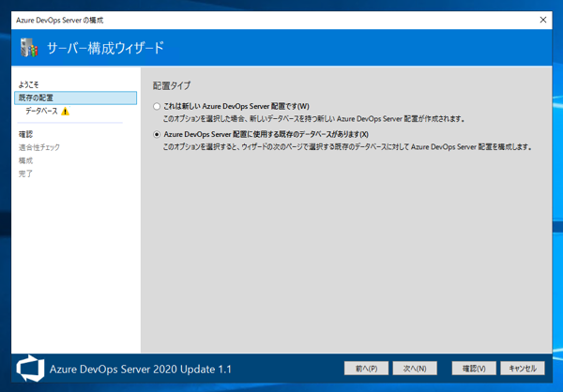The width and height of the screenshot is (563, 392).
Task: Select the existing database deployment radio option
Action: click(x=157, y=134)
